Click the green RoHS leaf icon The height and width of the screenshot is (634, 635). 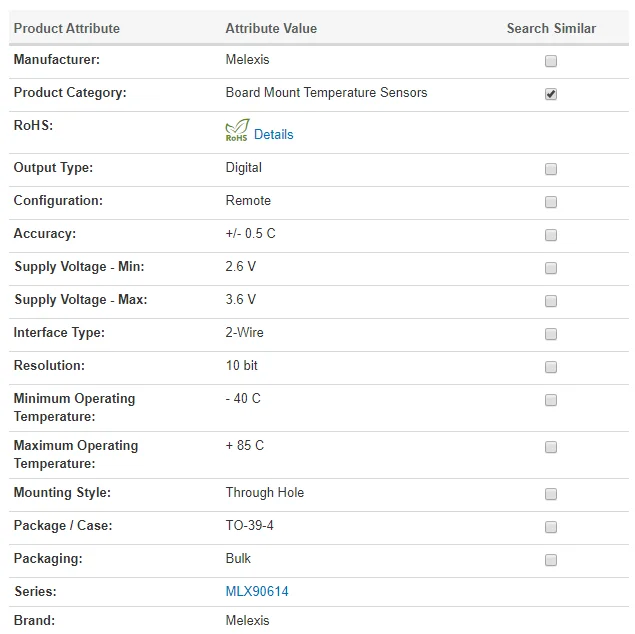point(237,131)
